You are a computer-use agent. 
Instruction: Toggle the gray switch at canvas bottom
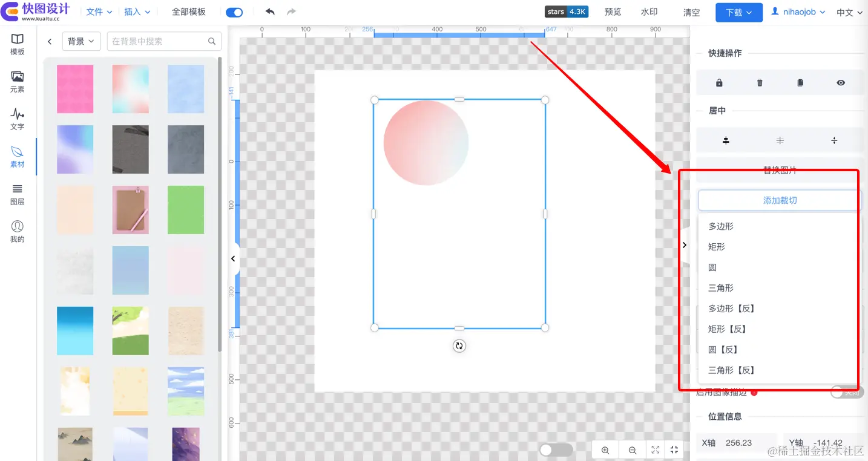click(x=556, y=450)
